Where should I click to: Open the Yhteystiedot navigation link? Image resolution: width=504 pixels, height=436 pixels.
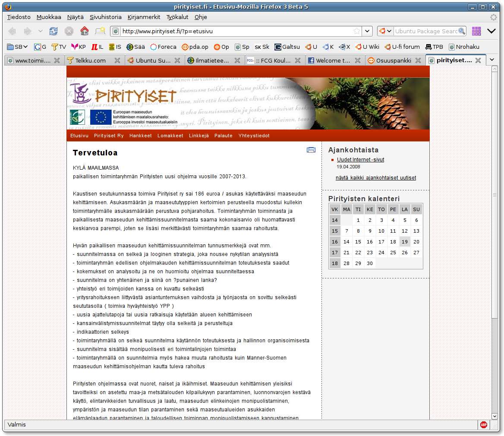254,136
